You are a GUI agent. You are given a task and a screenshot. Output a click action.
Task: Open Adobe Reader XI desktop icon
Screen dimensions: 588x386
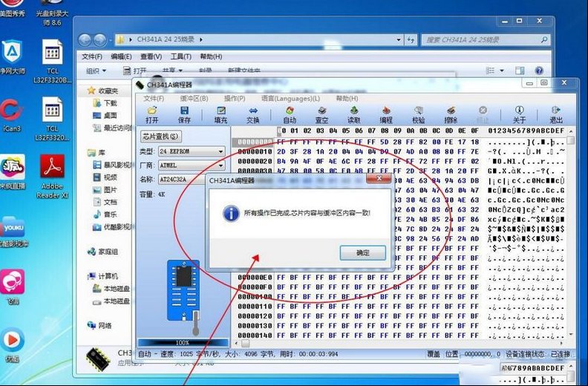(52, 177)
